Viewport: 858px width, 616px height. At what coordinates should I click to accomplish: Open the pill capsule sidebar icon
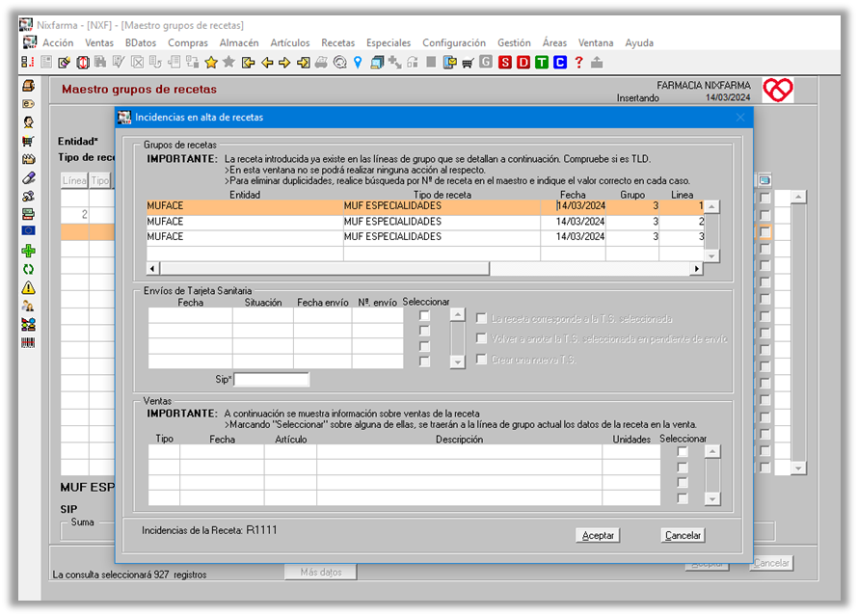point(29,177)
